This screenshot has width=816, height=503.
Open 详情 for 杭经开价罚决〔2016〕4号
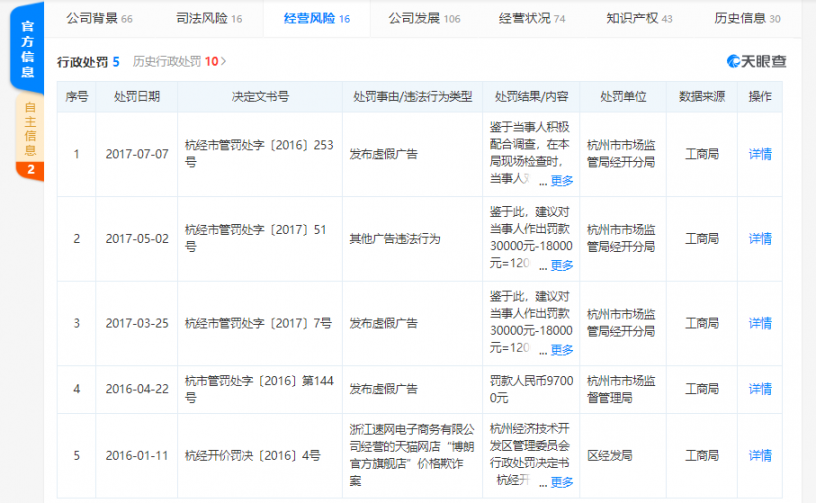[x=760, y=455]
